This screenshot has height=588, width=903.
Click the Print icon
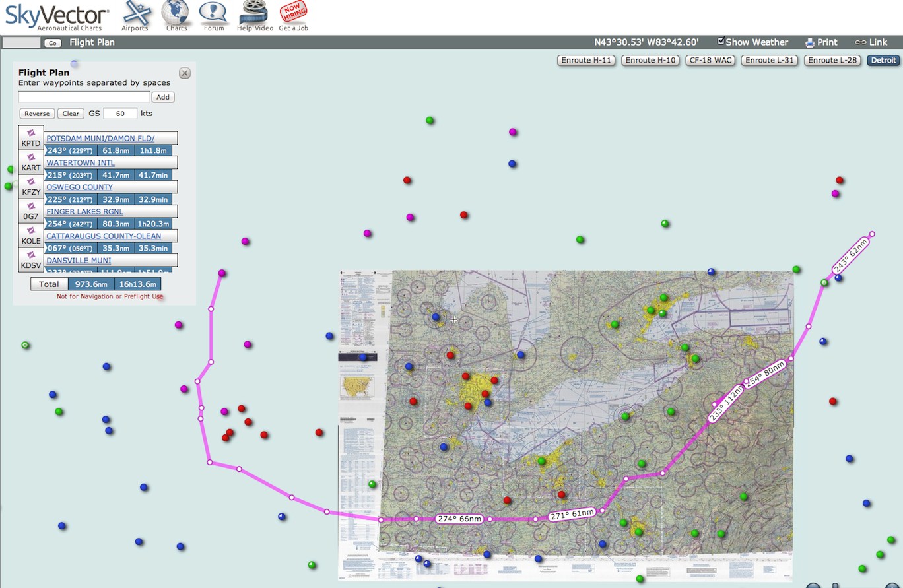click(810, 42)
